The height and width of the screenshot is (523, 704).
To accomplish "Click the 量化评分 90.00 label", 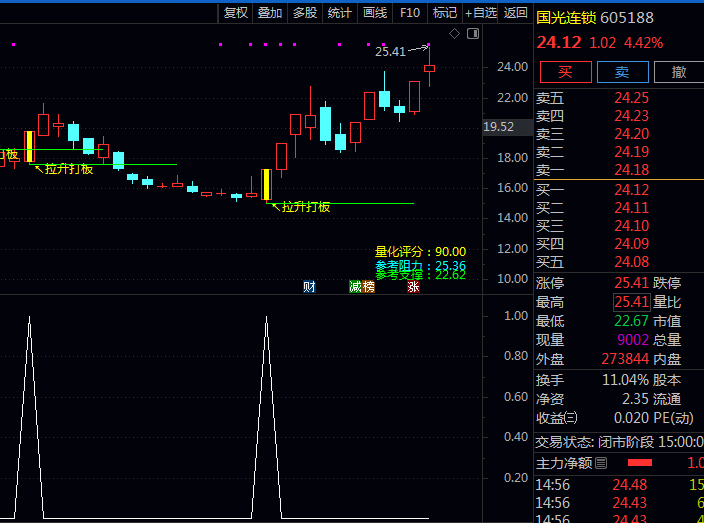I will [x=421, y=252].
